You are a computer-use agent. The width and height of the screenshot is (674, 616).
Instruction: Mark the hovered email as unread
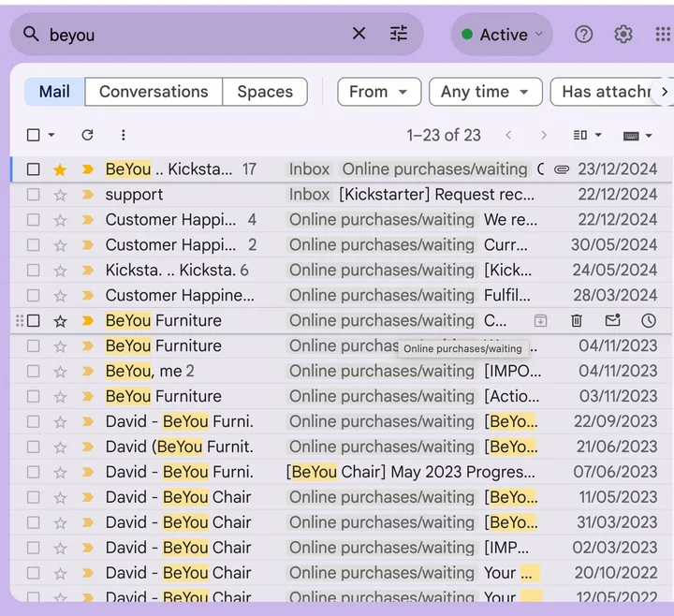(x=612, y=320)
